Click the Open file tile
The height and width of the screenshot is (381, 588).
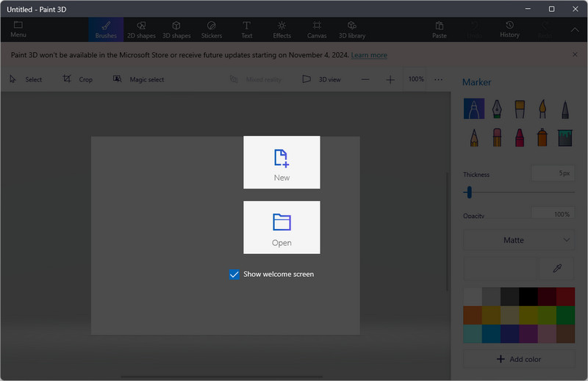282,228
